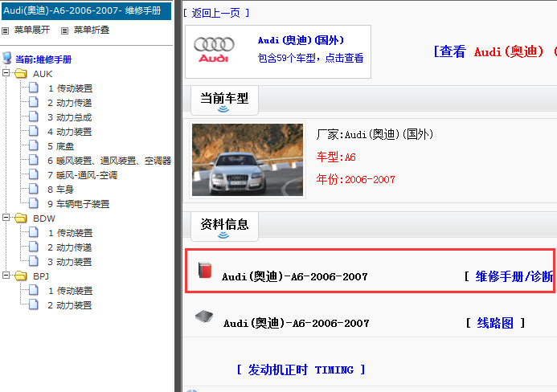This screenshot has height=392, width=557.
Task: Toggle the 资料信息 section chevron
Action: coord(223,235)
